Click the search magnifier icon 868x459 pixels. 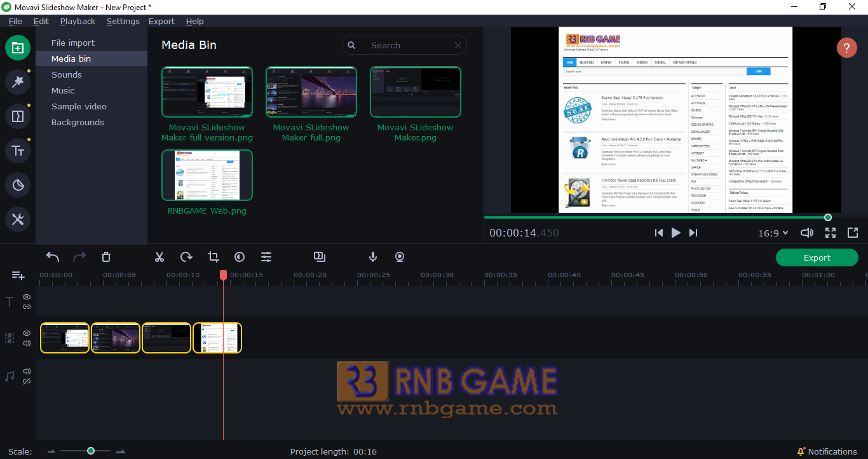(x=351, y=45)
